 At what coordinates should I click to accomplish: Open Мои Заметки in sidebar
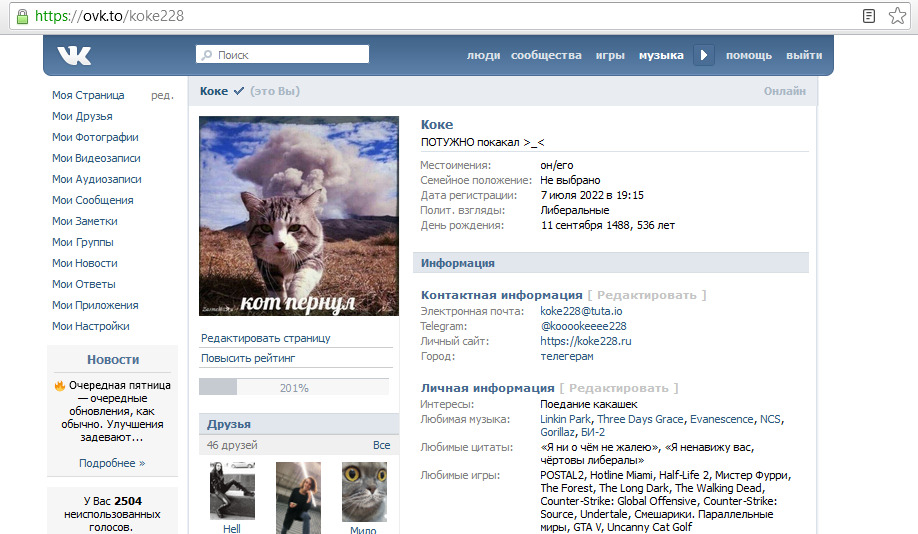pos(84,221)
